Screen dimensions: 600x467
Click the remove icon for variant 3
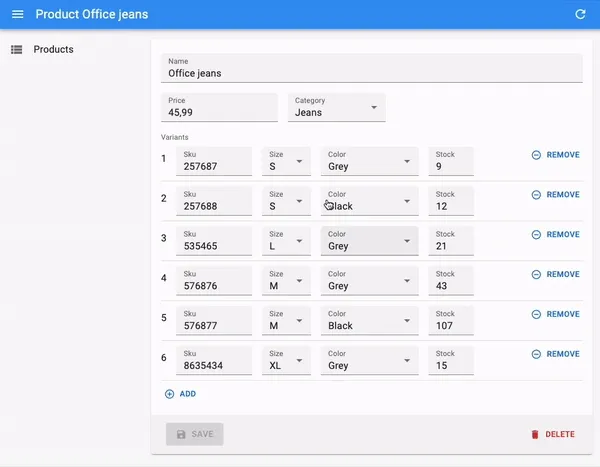(x=536, y=235)
